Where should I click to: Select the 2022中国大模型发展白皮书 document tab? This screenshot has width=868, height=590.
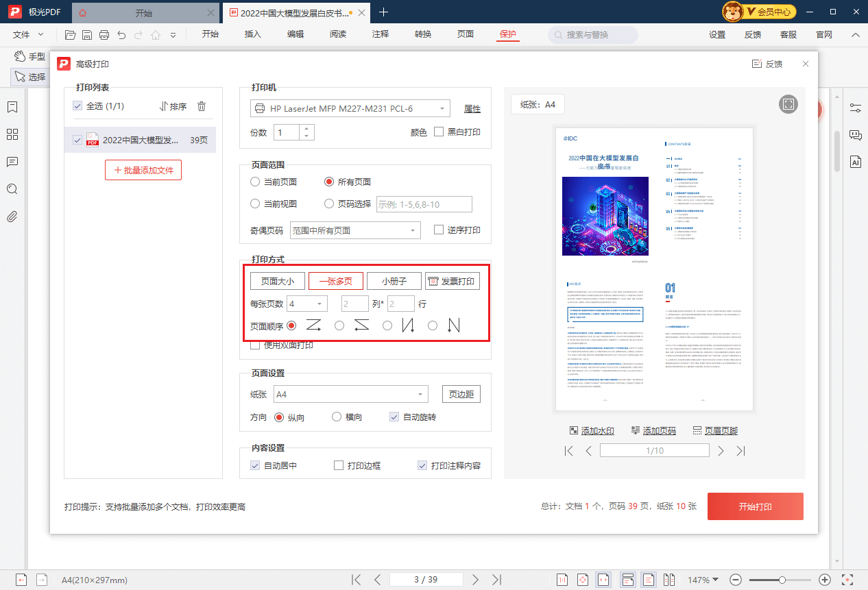coord(291,12)
